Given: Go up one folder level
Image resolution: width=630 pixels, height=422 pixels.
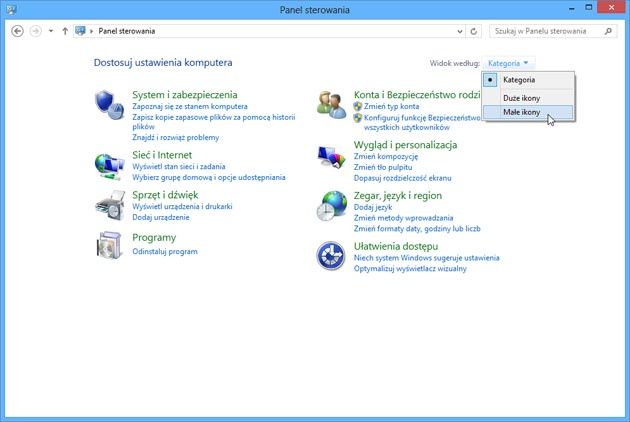Looking at the screenshot, I should [65, 31].
